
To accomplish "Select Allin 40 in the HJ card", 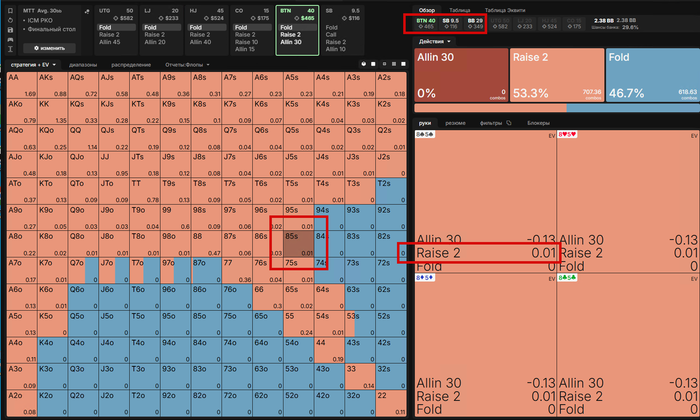I will tap(200, 42).
